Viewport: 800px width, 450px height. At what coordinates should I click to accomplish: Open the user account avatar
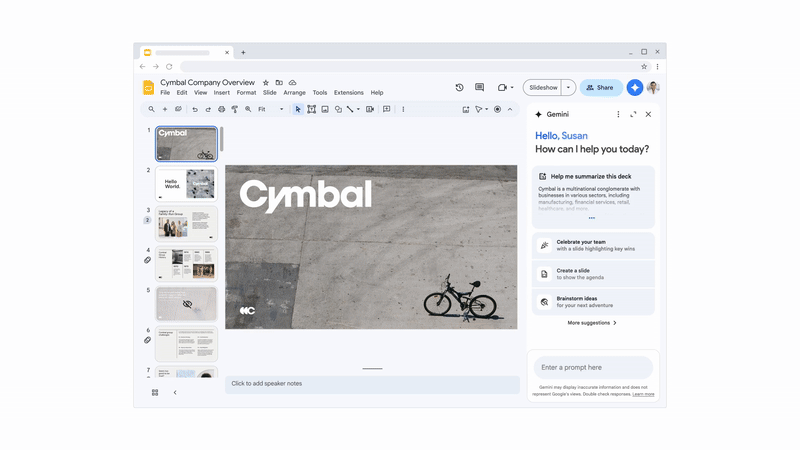pos(653,88)
